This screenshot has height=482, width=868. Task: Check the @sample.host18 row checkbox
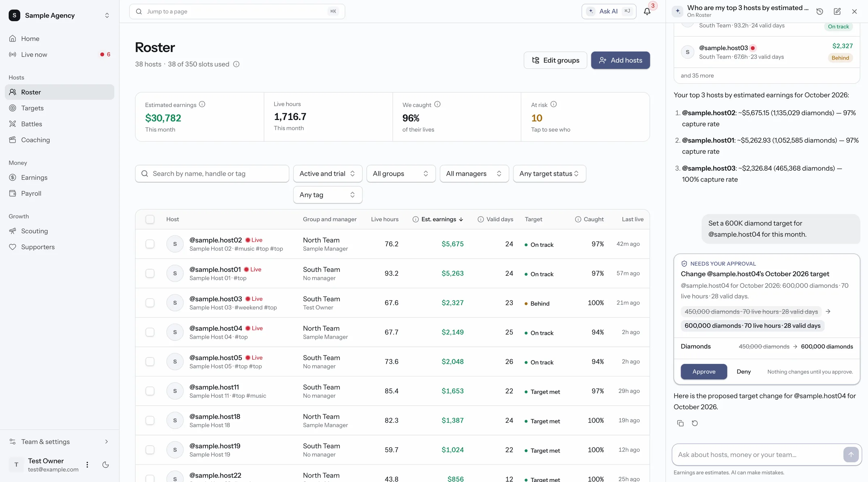pyautogui.click(x=150, y=421)
